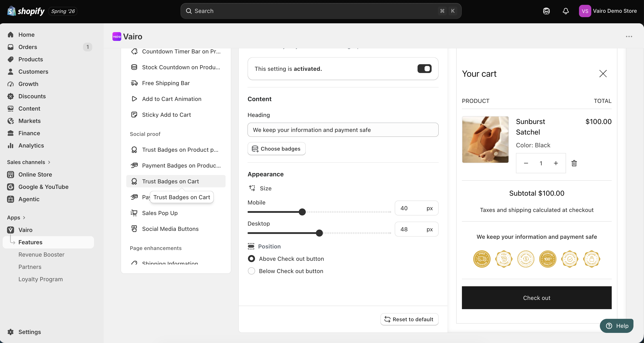Open the Vairo more actions ellipsis
644x343 pixels.
click(x=629, y=36)
